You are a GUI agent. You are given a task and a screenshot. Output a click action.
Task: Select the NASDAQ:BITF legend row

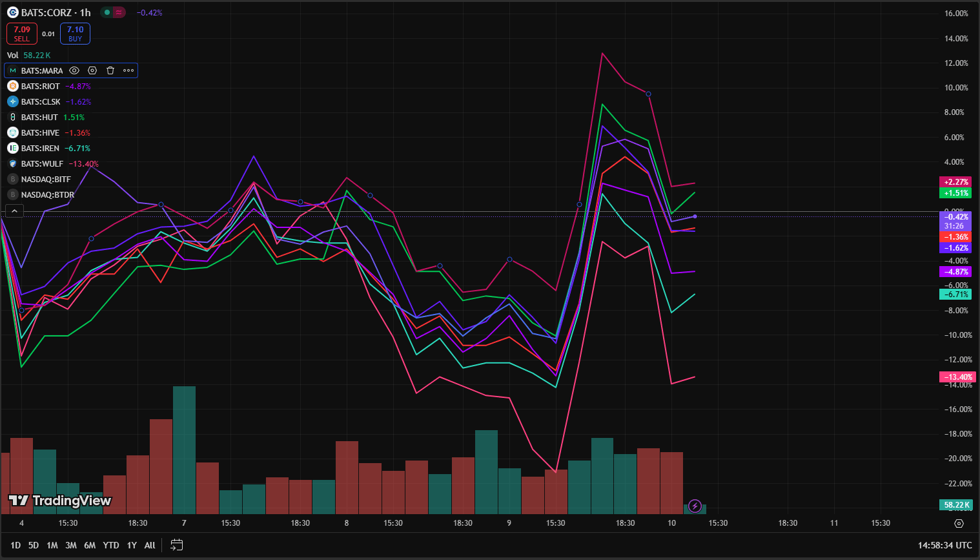click(39, 179)
